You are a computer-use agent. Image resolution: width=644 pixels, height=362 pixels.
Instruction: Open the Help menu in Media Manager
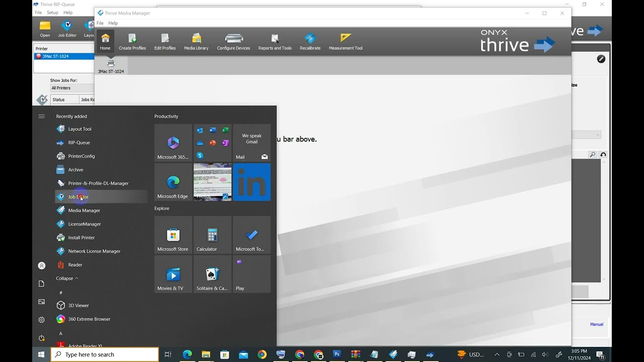click(113, 23)
